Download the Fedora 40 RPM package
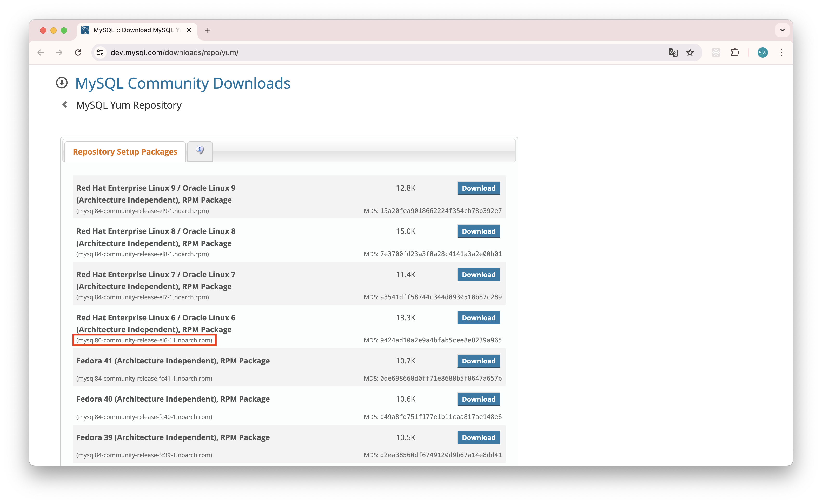 479,399
